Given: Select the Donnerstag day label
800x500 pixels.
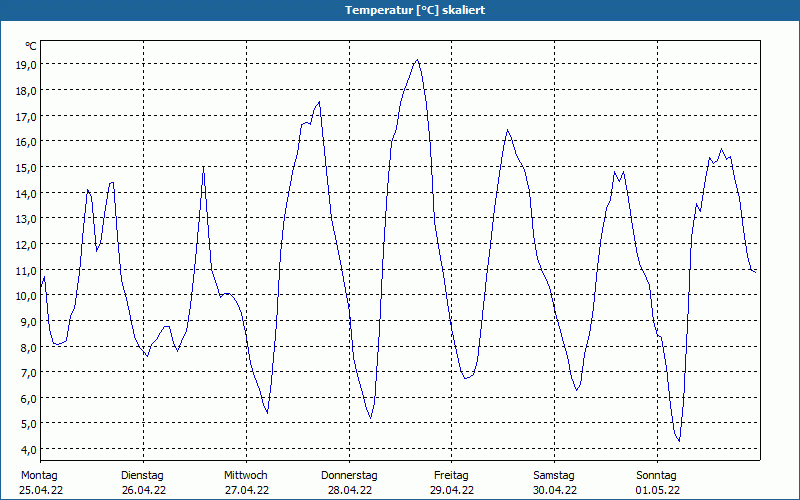Looking at the screenshot, I should coord(349,476).
